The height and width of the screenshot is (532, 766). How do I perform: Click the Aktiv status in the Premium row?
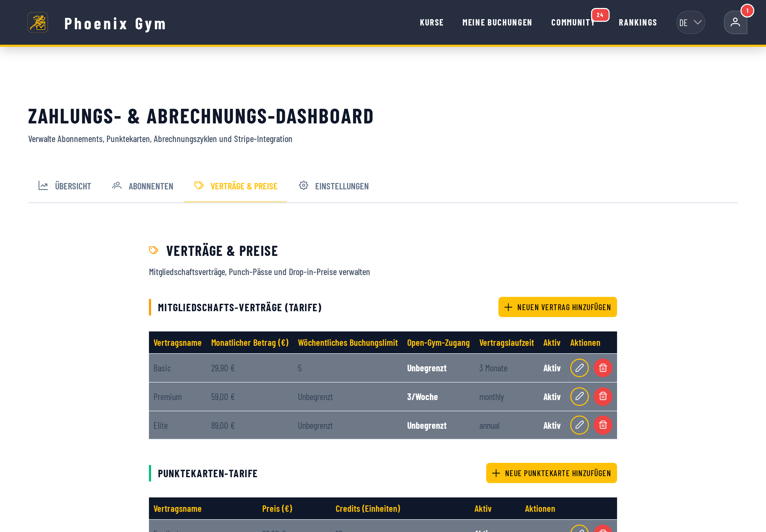[552, 397]
